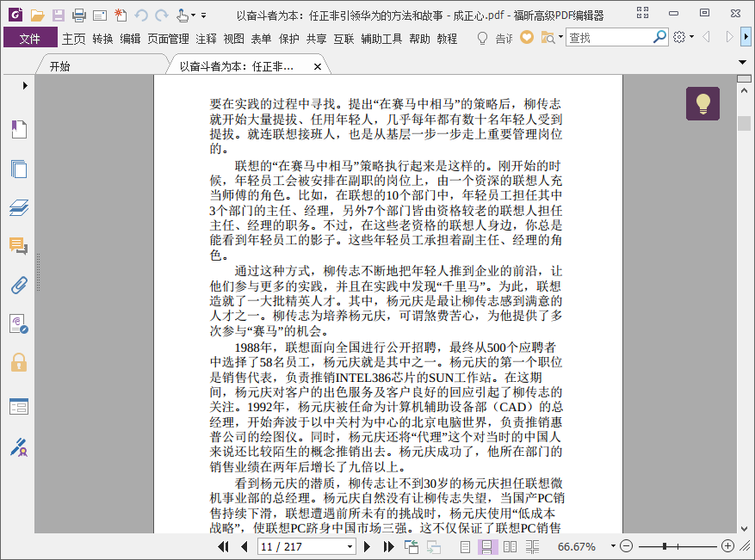Go to the previous page
The height and width of the screenshot is (560, 755).
coord(244,546)
